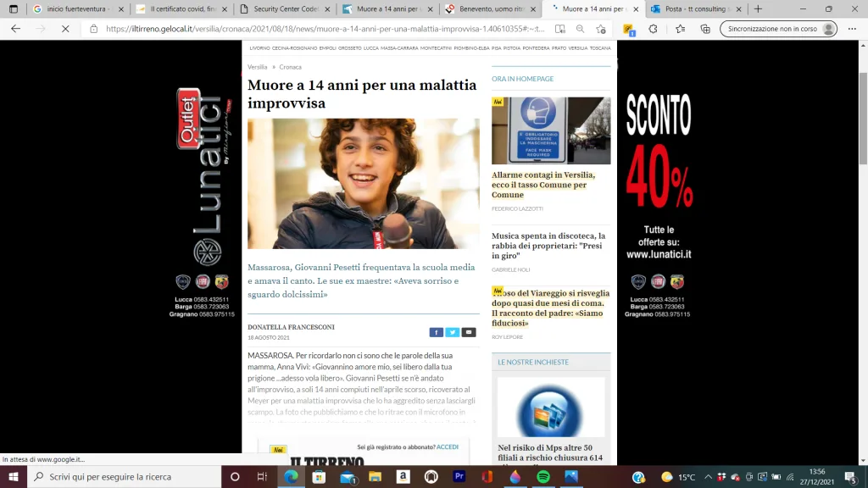Open the notification center icon

[851, 477]
